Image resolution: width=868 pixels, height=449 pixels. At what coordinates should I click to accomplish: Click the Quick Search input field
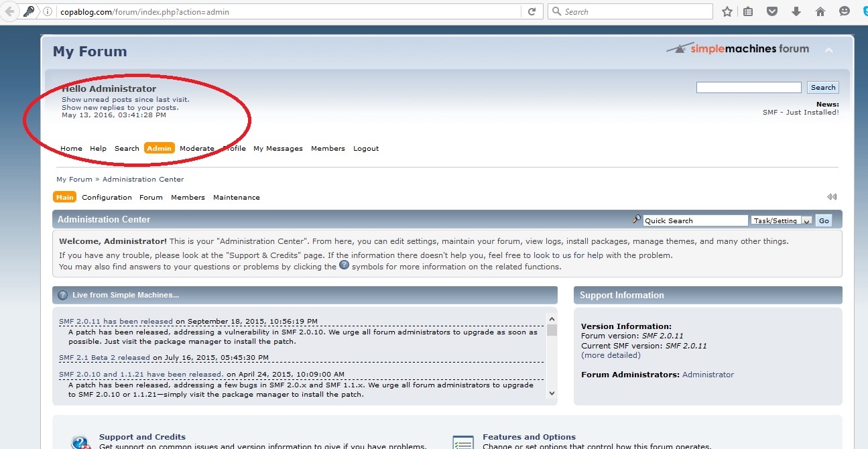(x=694, y=220)
